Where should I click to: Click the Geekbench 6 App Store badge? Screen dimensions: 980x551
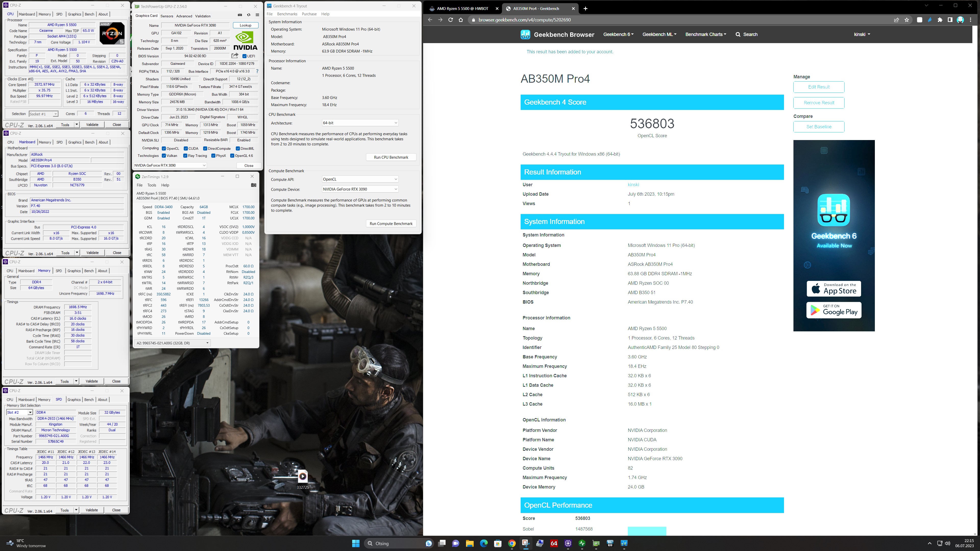(x=834, y=289)
